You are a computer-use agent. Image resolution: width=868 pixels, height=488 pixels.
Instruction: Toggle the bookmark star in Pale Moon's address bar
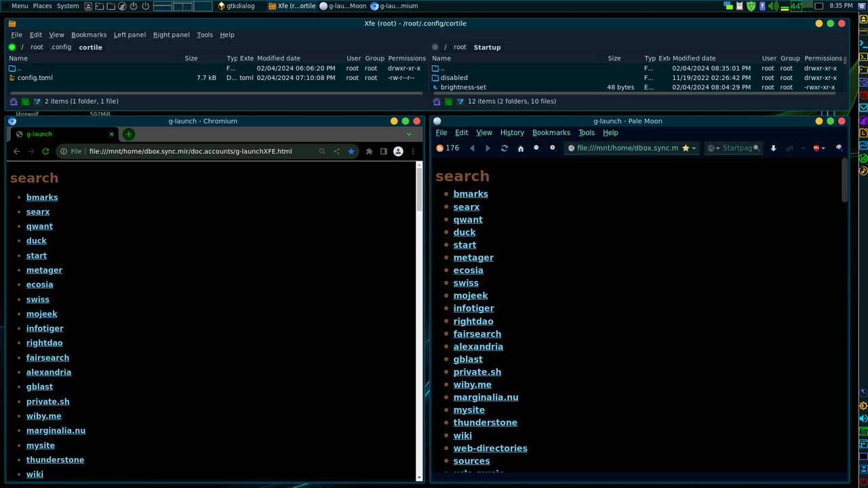[x=686, y=148]
